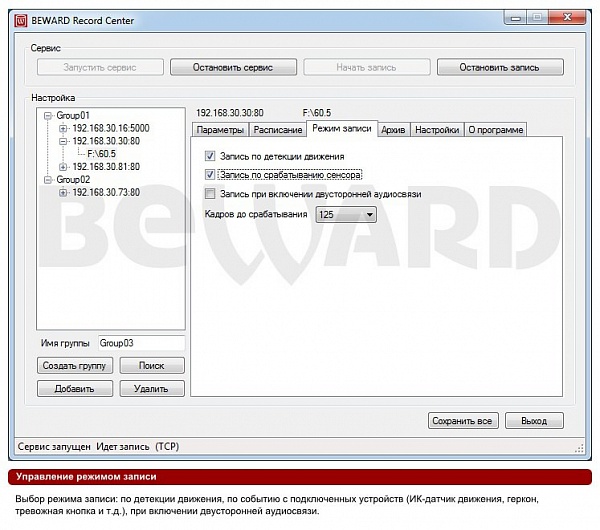Collapse the 192.168.30.30:80 node
600x530 pixels.
point(63,141)
